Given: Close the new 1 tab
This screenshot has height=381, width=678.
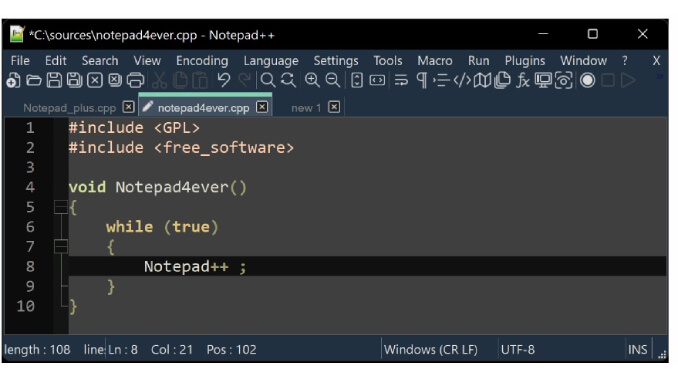Looking at the screenshot, I should (334, 107).
